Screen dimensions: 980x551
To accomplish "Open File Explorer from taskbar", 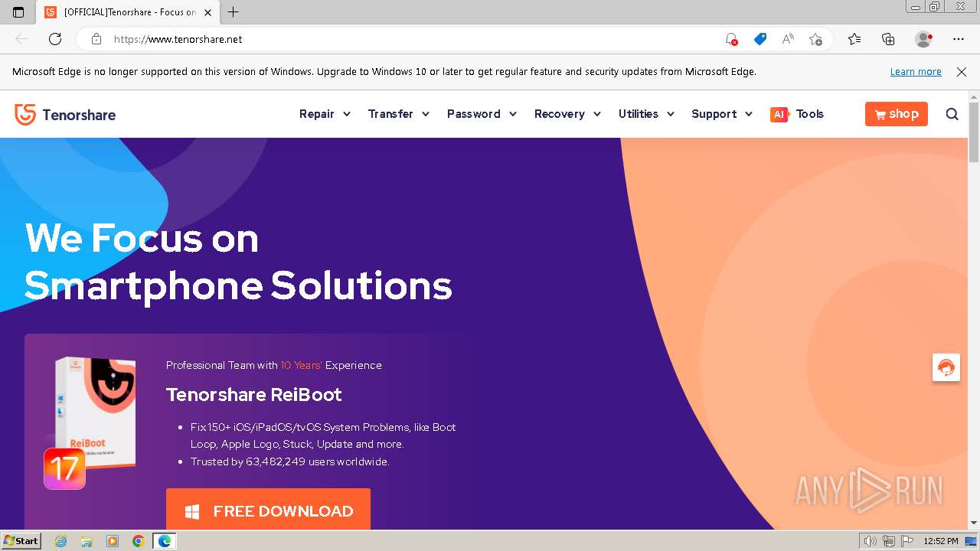I will point(87,541).
